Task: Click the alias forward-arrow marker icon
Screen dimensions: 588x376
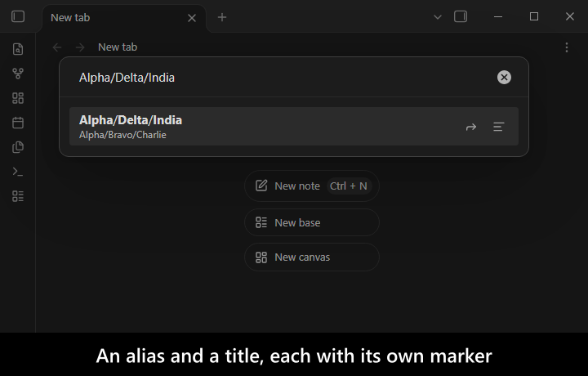Action: (471, 127)
